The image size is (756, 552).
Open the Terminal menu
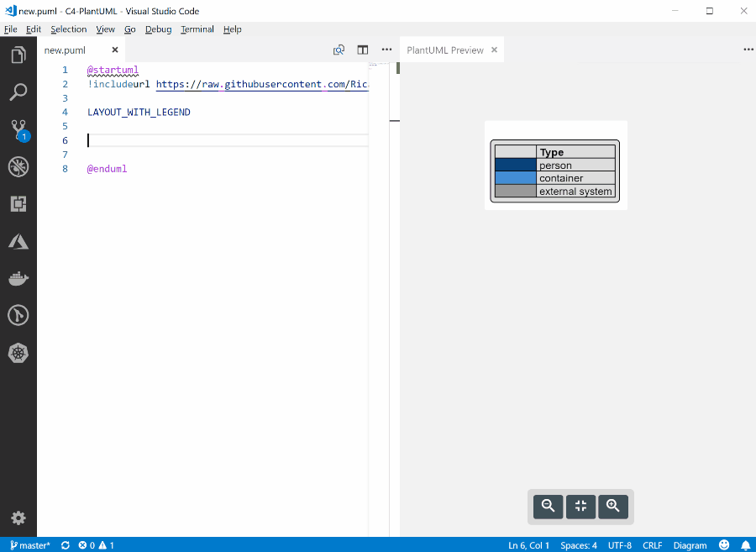(197, 29)
